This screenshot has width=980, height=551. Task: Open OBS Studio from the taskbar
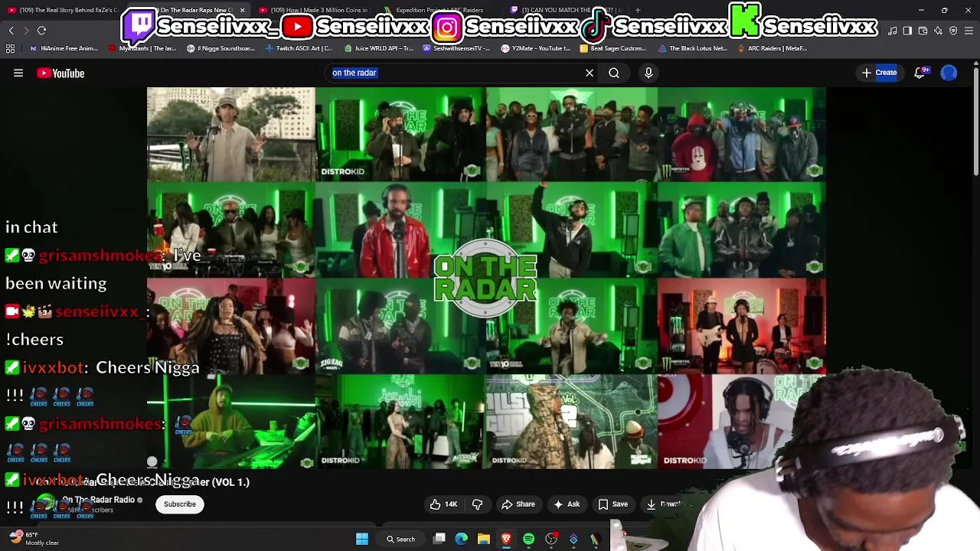[551, 540]
